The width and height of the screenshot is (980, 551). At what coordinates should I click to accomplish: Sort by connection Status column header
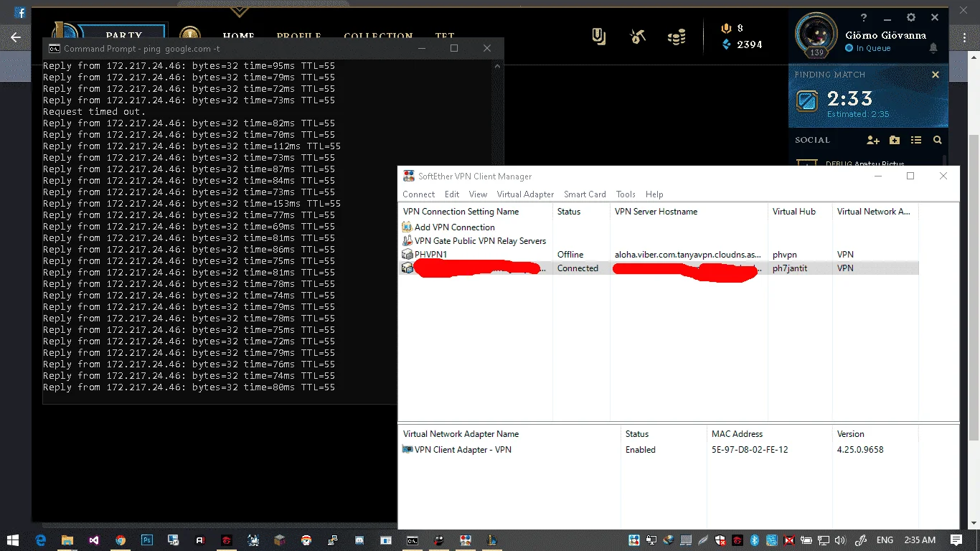point(582,212)
